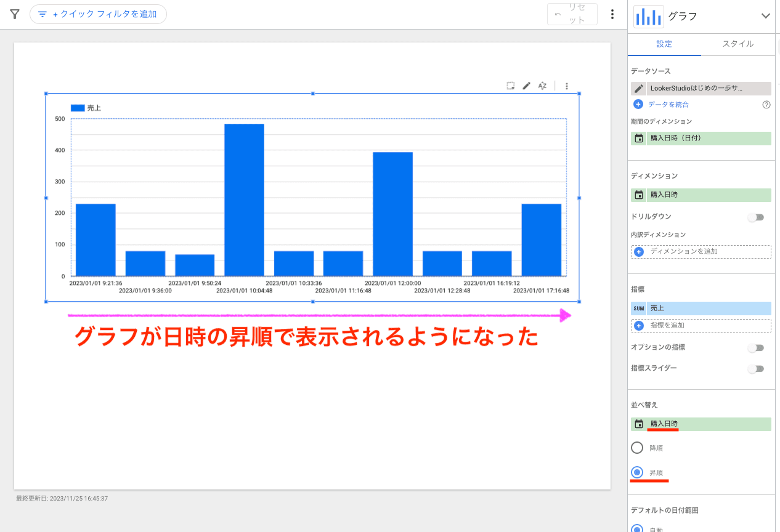Click the A-Z sort icon above the chart
Screen dimensions: 780x532
coord(542,86)
